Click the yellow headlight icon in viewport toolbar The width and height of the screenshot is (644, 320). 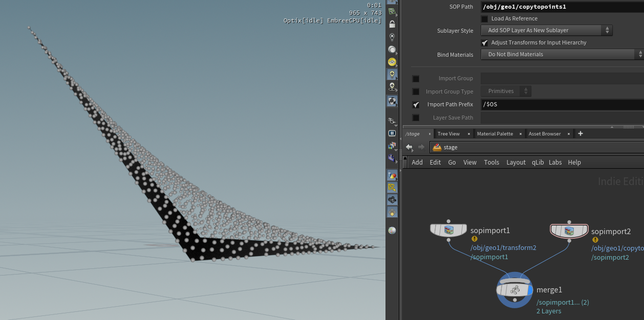(392, 62)
